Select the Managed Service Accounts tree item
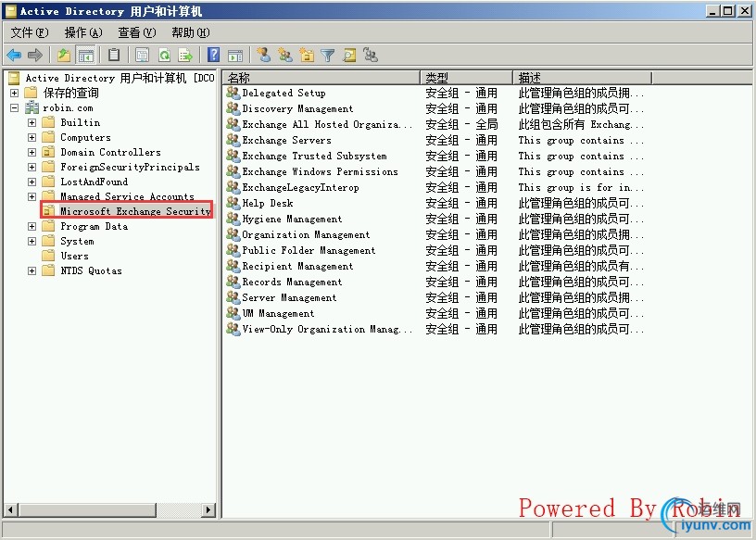756x540 pixels. [127, 196]
